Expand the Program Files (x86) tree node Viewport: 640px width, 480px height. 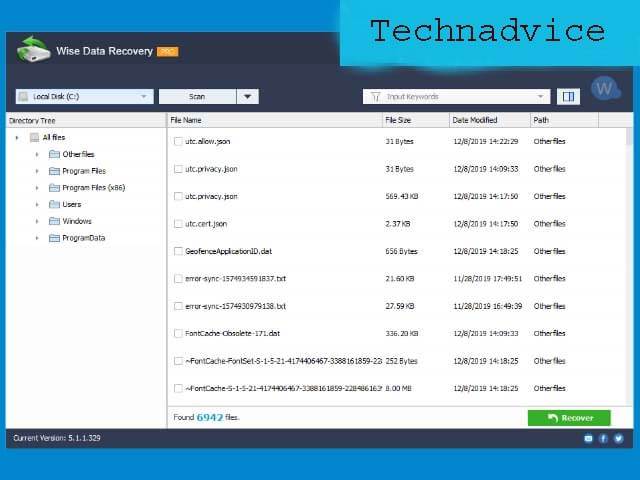tap(37, 188)
